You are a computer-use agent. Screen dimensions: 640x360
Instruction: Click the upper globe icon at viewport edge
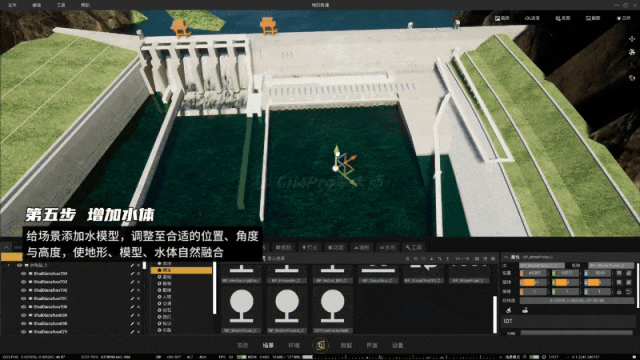tap(632, 52)
